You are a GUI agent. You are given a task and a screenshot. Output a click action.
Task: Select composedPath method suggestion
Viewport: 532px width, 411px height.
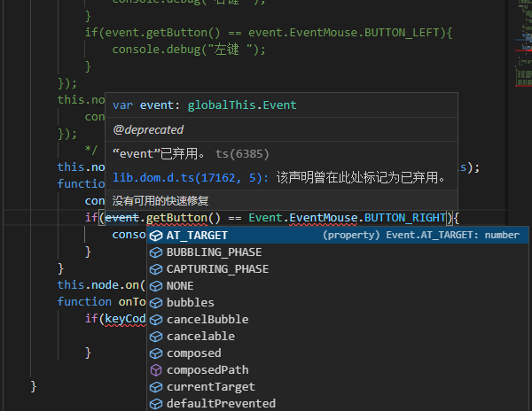tap(338, 370)
